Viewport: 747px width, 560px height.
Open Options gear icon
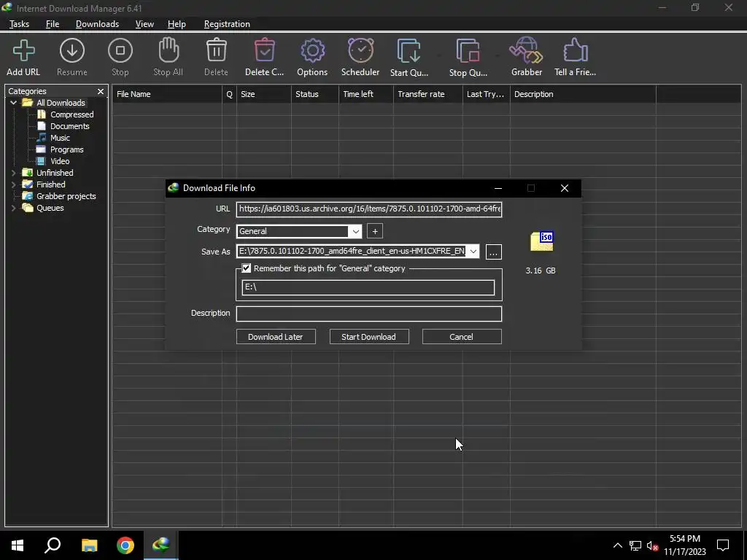coord(312,50)
